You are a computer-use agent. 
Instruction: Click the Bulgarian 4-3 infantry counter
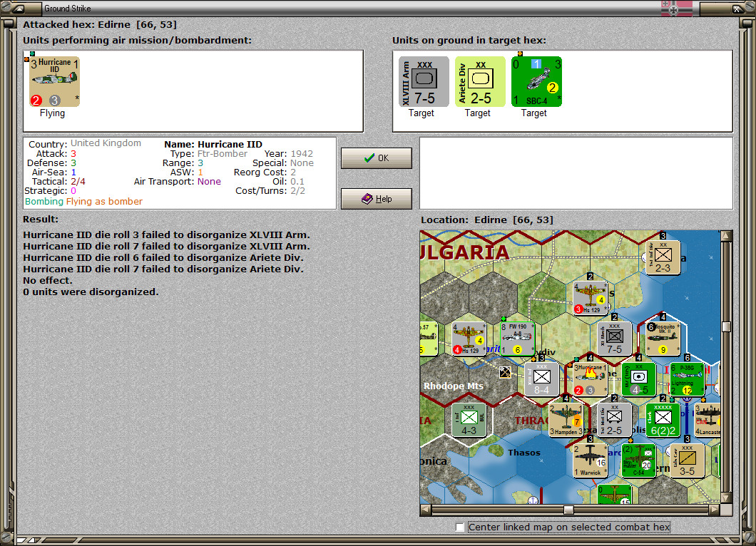coord(469,420)
